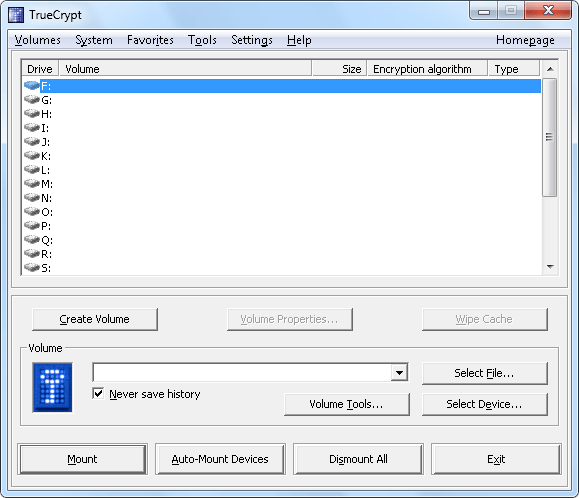Image resolution: width=579 pixels, height=498 pixels.
Task: Click the TrueCrypt logo in Volume group
Action: 52,387
